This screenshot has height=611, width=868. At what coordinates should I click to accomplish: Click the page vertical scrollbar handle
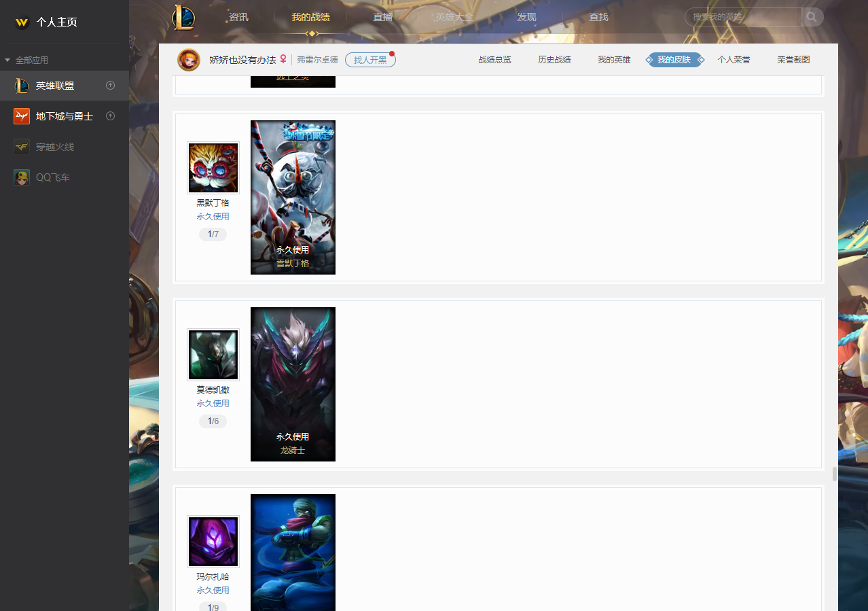tap(835, 474)
